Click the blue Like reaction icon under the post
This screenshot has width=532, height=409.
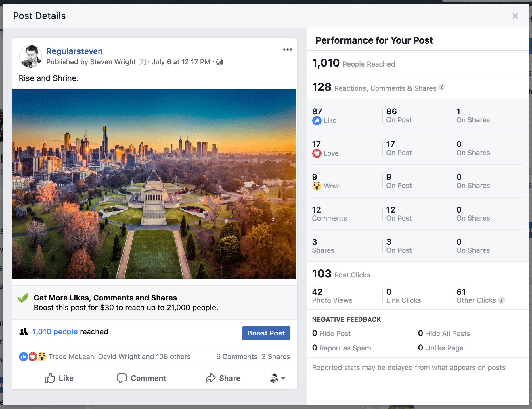24,357
